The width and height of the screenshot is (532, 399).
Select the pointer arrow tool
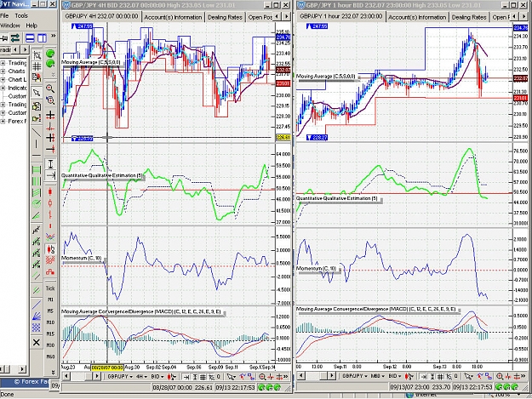37,92
